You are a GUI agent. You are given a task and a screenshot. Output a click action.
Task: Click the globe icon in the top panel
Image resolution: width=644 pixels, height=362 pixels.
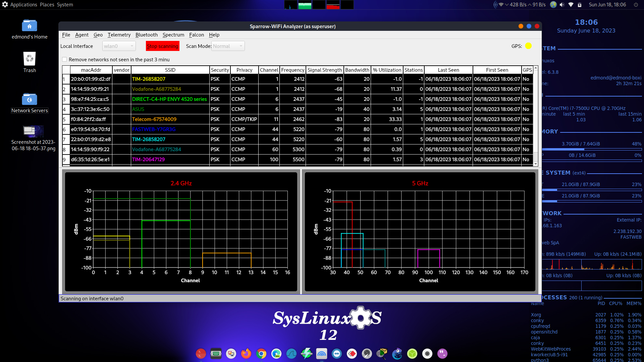pyautogui.click(x=553, y=5)
